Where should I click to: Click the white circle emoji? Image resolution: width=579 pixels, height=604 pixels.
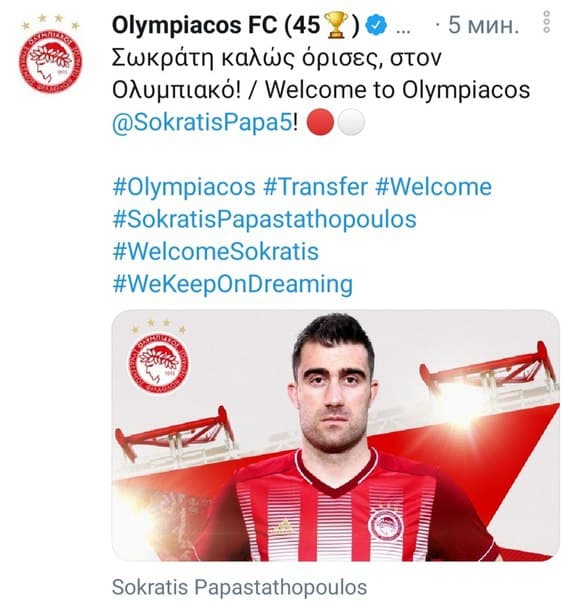pos(351,122)
